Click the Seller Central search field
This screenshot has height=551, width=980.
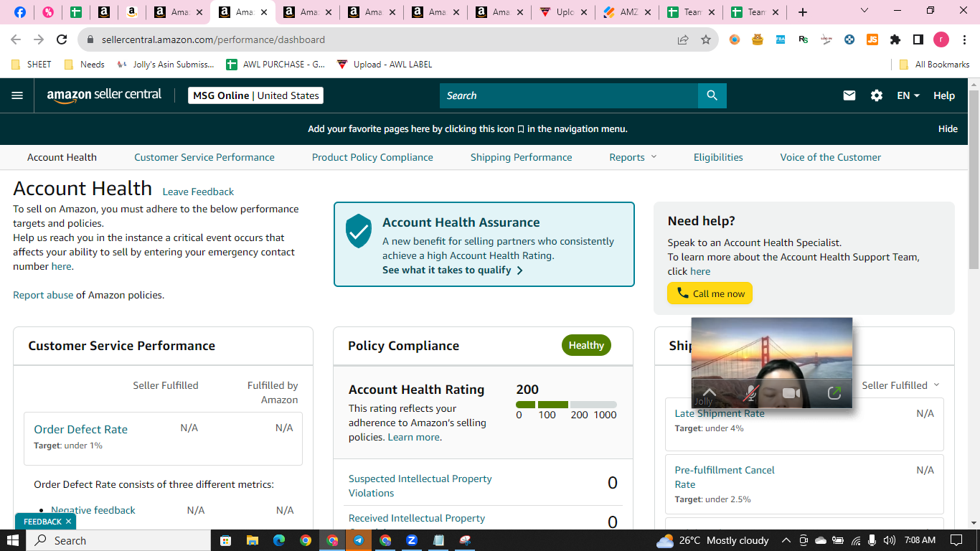pos(569,95)
